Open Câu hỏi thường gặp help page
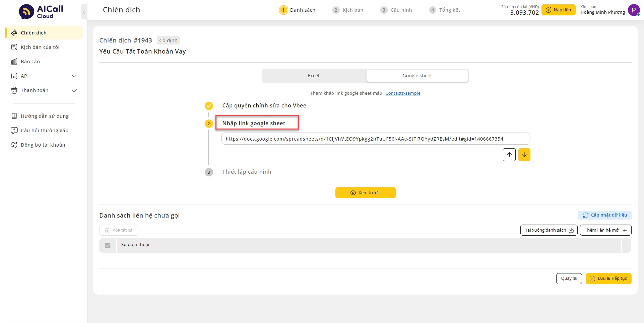 coord(44,131)
